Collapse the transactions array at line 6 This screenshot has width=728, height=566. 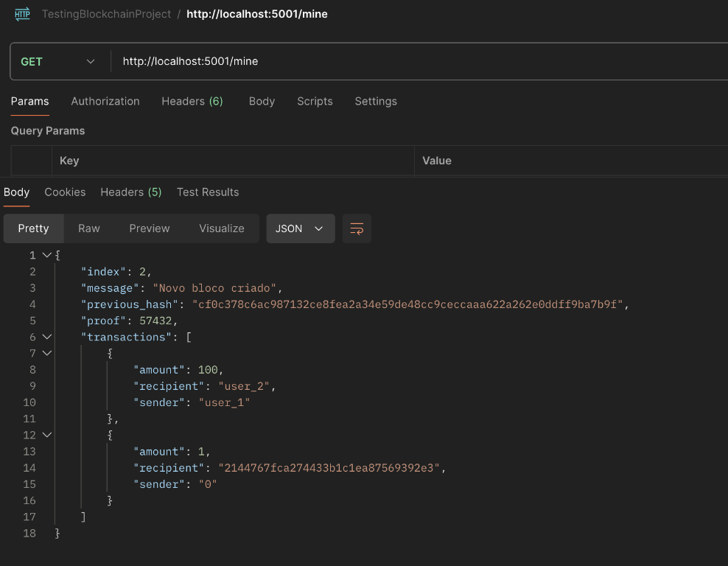47,337
